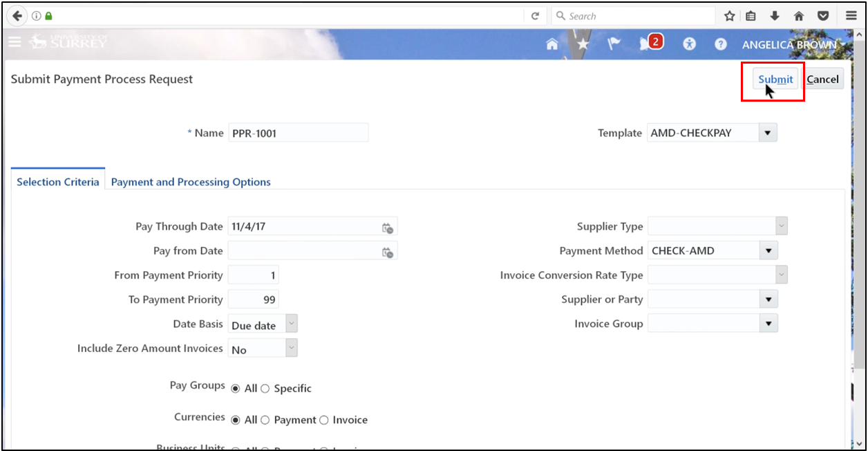Select the Selection Criteria tab
The image size is (868, 451).
coord(58,182)
